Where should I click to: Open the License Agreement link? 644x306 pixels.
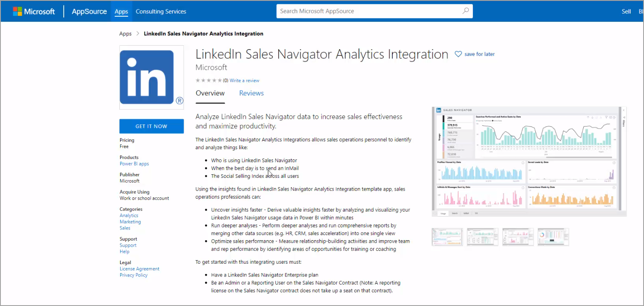139,268
